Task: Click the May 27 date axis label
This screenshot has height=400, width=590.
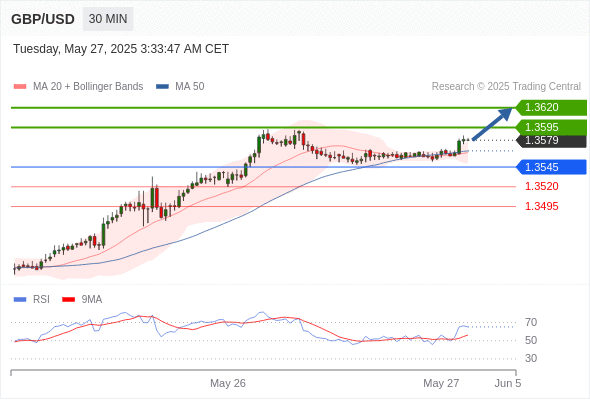Action: pyautogui.click(x=441, y=383)
